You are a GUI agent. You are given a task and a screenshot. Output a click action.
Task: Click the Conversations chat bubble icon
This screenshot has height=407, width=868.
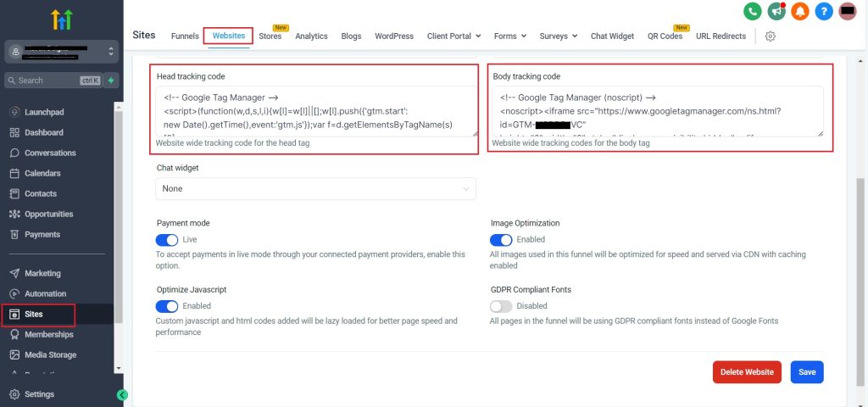click(15, 153)
